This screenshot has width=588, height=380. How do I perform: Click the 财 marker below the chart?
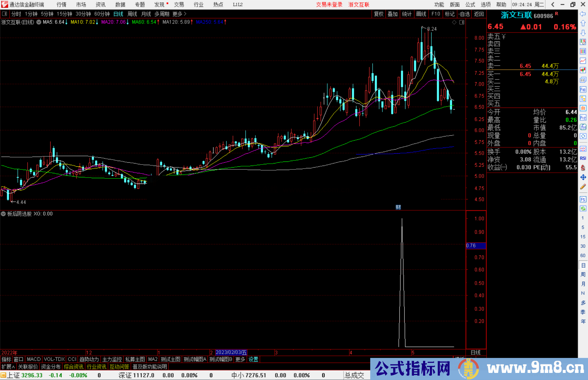click(398, 207)
